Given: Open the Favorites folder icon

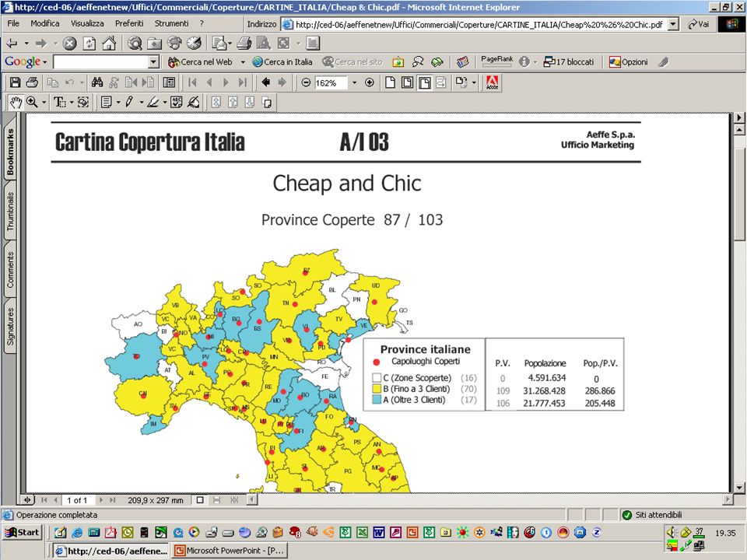Looking at the screenshot, I should pos(155,44).
